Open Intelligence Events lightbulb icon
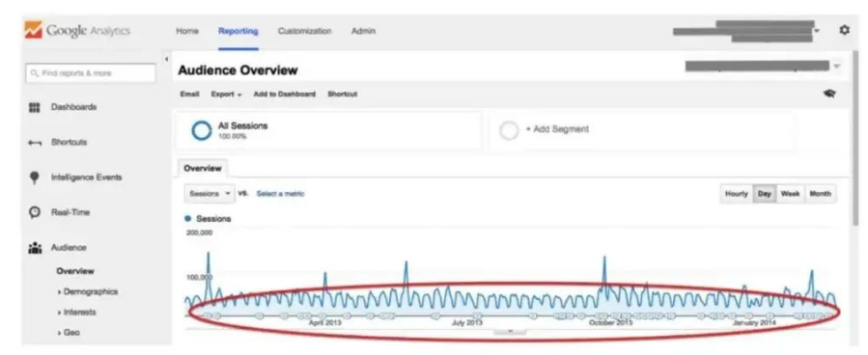 pos(35,177)
